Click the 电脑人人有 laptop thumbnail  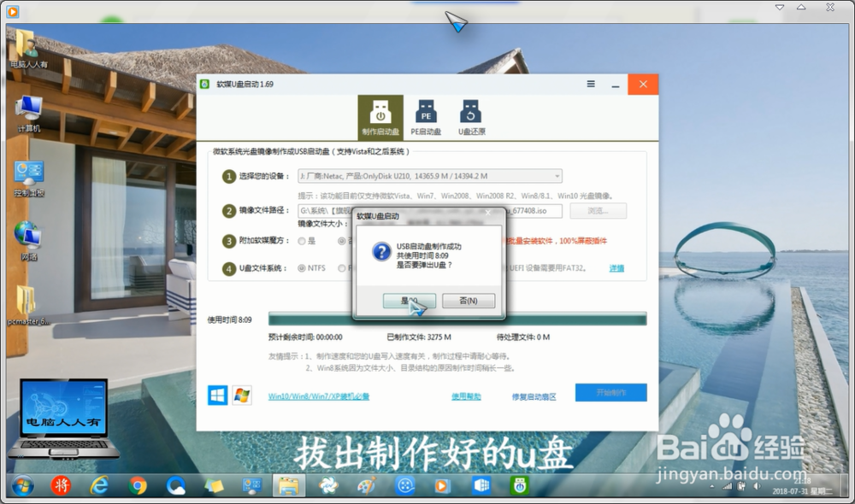tap(63, 419)
